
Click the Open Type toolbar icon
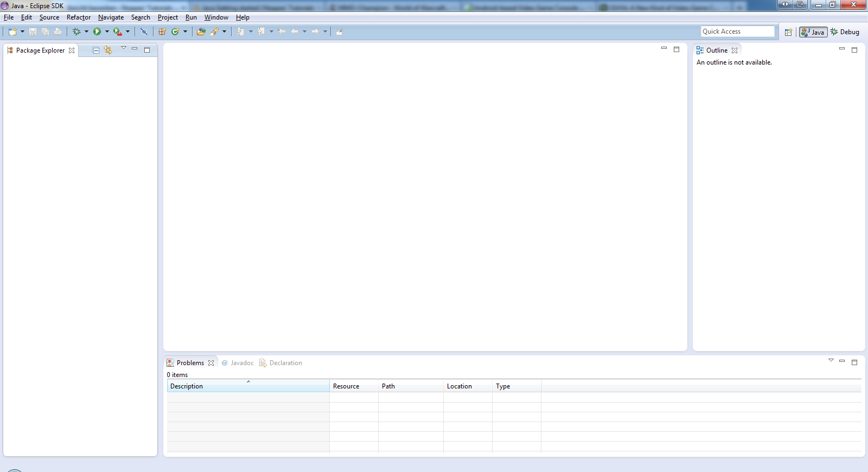[x=201, y=31]
